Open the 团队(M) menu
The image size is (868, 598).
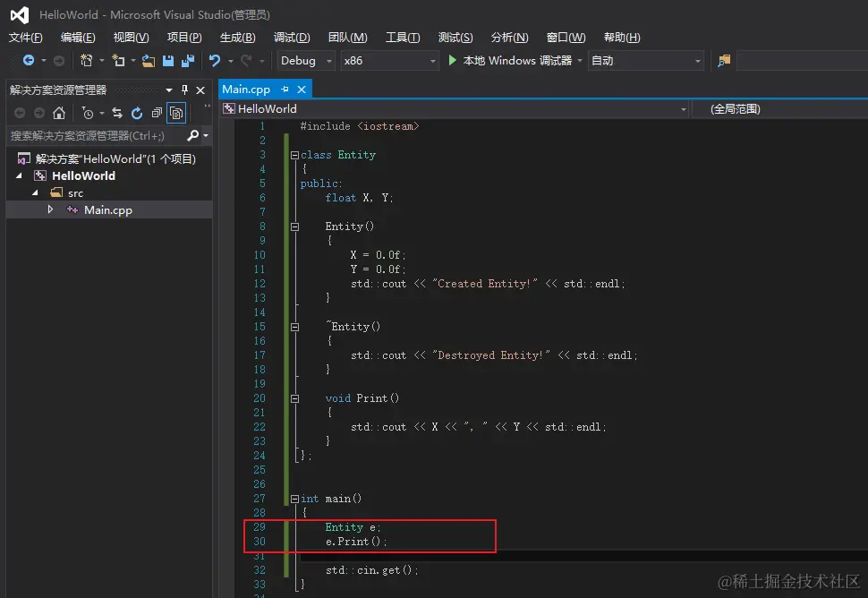pyautogui.click(x=347, y=37)
